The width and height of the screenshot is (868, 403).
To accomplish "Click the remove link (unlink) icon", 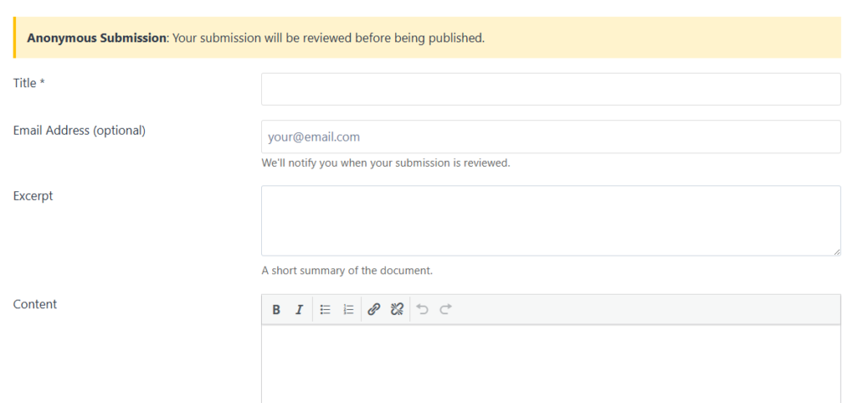I will 397,310.
